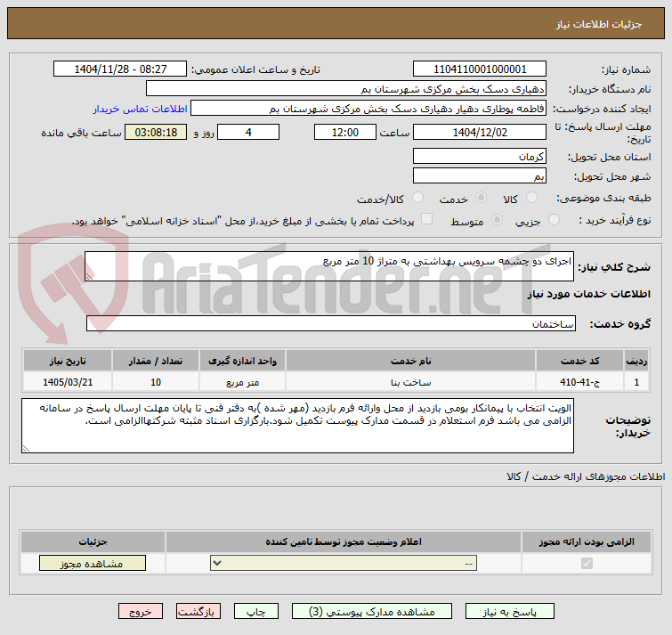
Task: Click the remaining time field 03:08:18
Action: click(x=156, y=132)
